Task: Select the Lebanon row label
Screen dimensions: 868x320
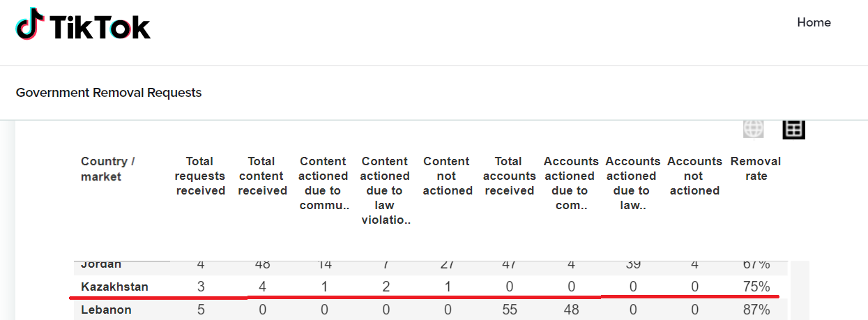Action: 106,310
